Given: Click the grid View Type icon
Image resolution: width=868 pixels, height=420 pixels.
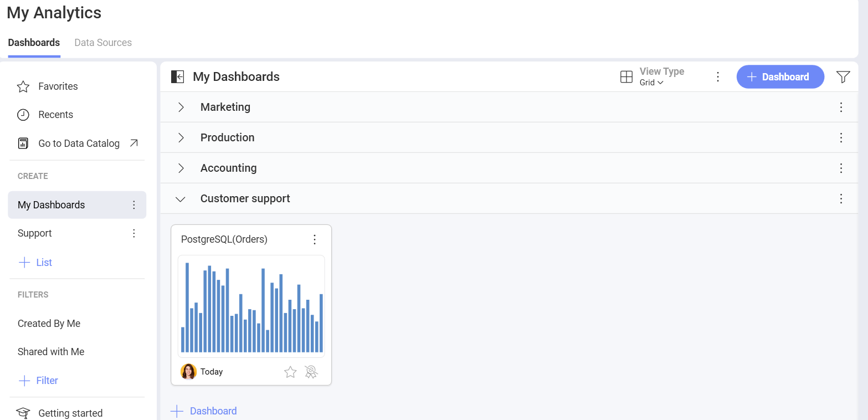Looking at the screenshot, I should (x=626, y=77).
